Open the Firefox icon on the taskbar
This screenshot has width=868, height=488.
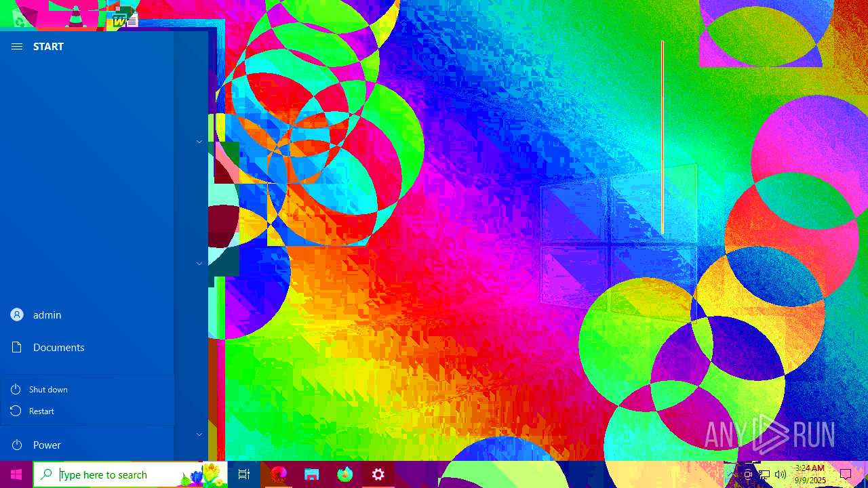(345, 474)
